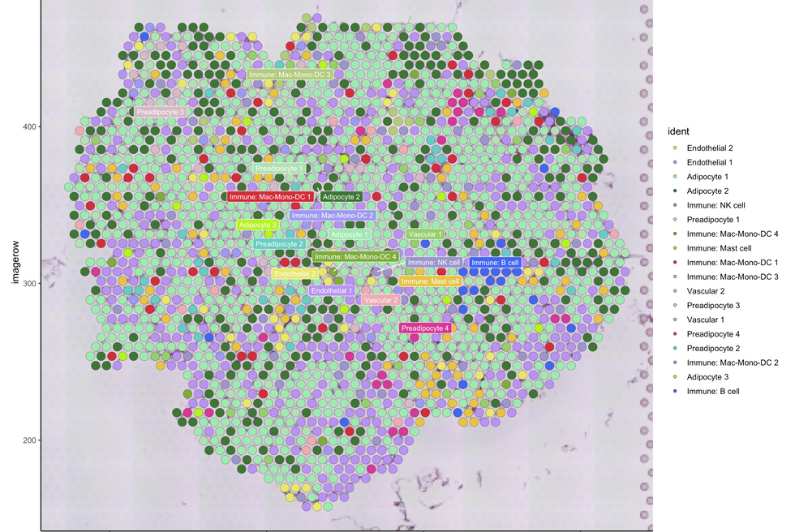The height and width of the screenshot is (532, 795).
Task: Click the y-axis tick label 200
Action: click(29, 440)
